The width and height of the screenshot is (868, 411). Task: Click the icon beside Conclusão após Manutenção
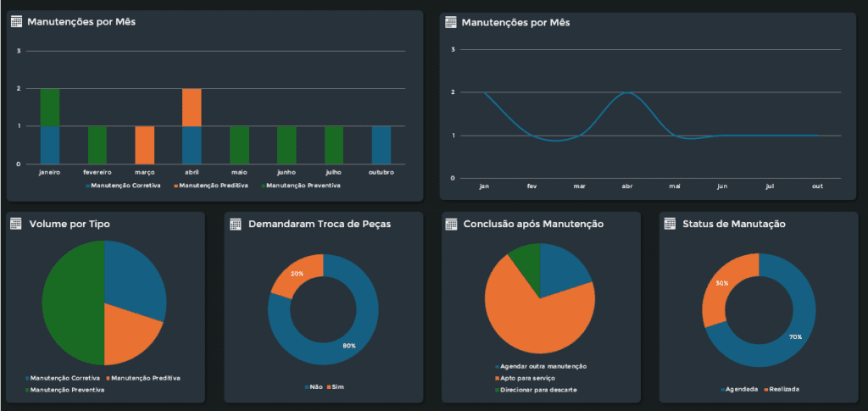(451, 224)
